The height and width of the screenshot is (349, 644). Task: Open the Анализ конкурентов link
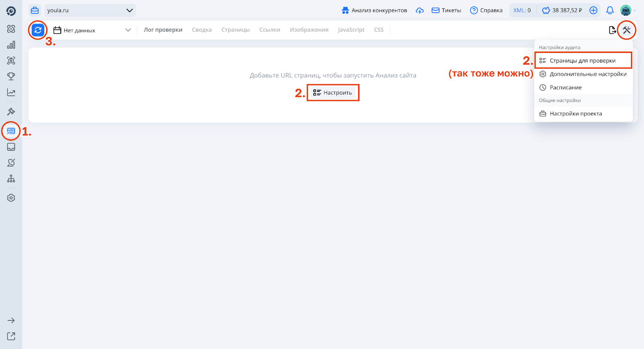tap(374, 10)
